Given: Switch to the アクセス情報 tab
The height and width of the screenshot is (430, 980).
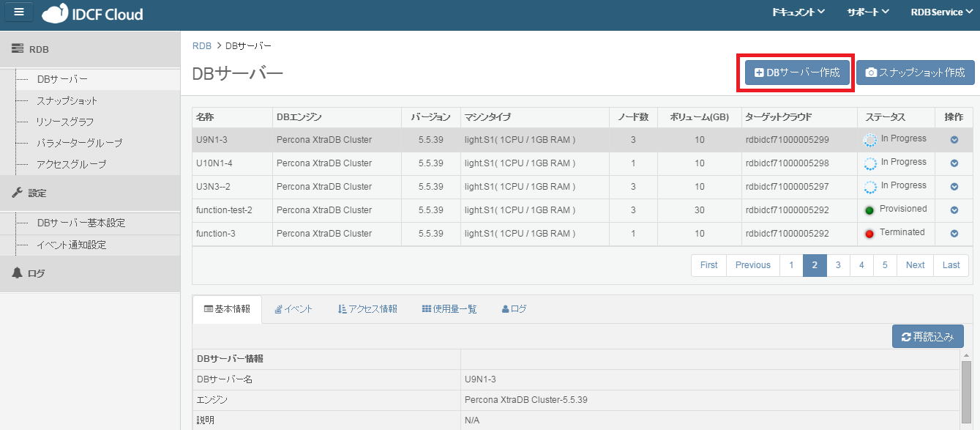Looking at the screenshot, I should point(367,309).
